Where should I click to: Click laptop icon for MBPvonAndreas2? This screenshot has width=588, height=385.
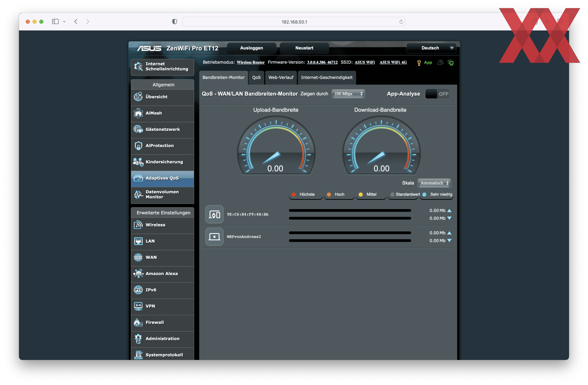[x=214, y=237]
